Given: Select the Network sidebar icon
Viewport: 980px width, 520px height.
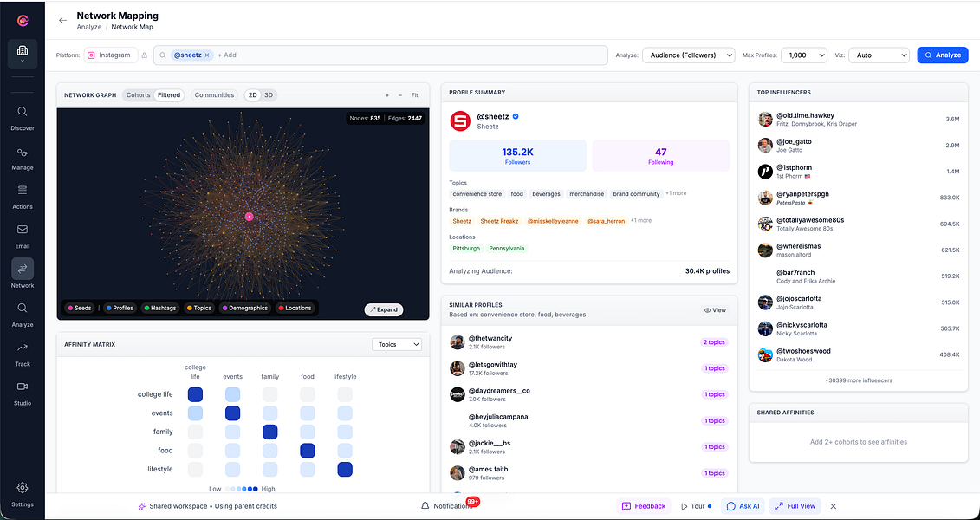Looking at the screenshot, I should click(23, 269).
